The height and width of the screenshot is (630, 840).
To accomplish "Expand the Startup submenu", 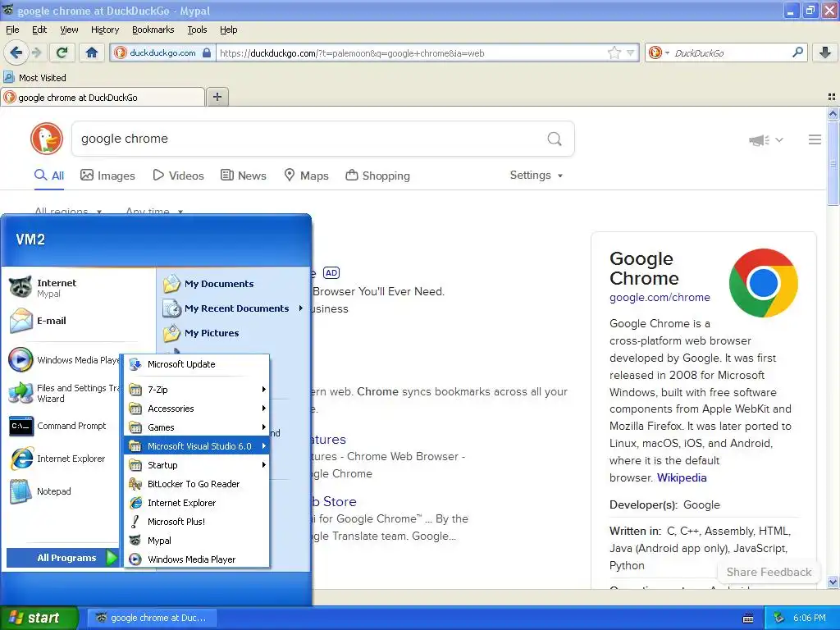I will pyautogui.click(x=197, y=465).
